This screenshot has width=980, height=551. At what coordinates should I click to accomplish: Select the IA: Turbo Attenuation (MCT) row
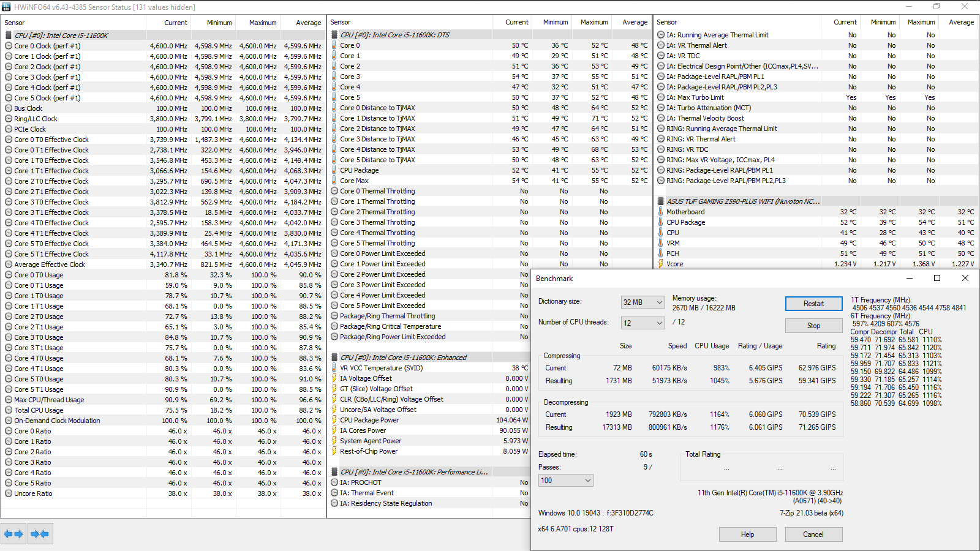tap(816, 108)
